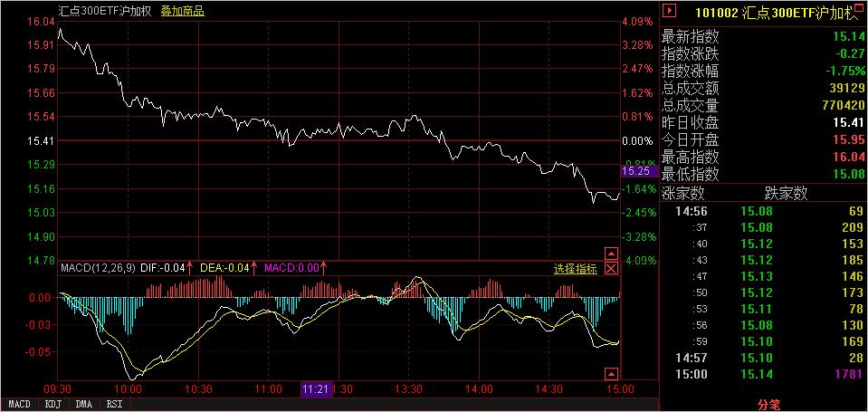Viewport: 868px width, 412px height.
Task: Select the 指数涨幅 -1.75% row
Action: (763, 71)
